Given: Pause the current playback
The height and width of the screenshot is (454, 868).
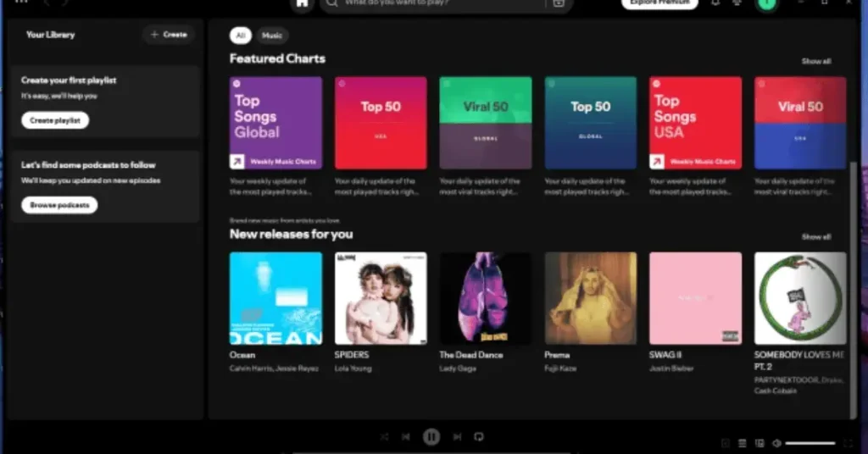Looking at the screenshot, I should 431,437.
